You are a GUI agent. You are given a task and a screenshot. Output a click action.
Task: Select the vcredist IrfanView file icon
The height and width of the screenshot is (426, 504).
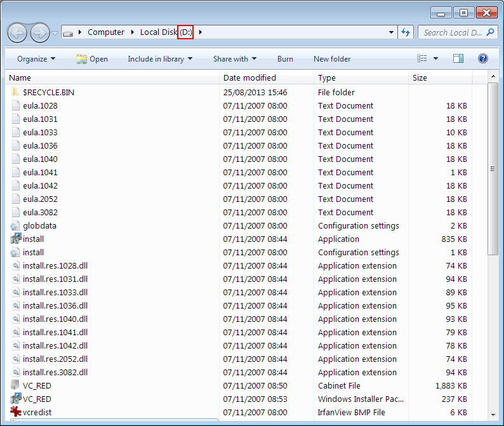coord(16,412)
